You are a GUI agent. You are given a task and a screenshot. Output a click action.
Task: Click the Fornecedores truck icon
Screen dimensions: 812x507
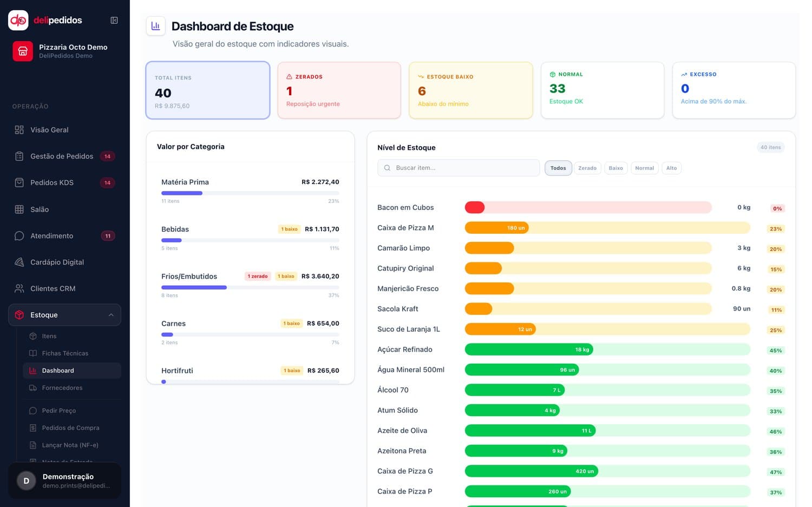pos(33,388)
